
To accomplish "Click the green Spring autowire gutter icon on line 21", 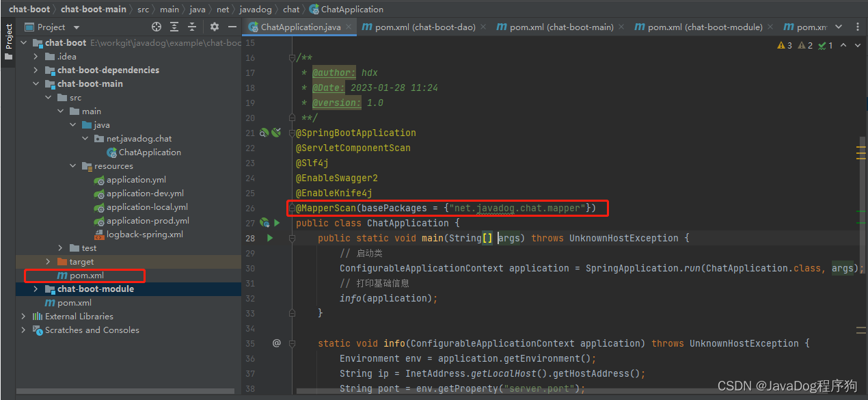I will coord(276,133).
